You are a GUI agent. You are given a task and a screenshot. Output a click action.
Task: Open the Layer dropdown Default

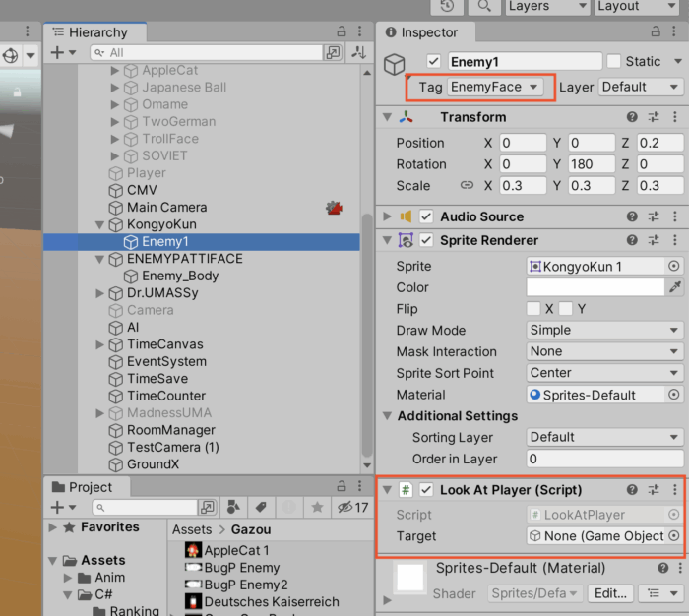coord(641,87)
